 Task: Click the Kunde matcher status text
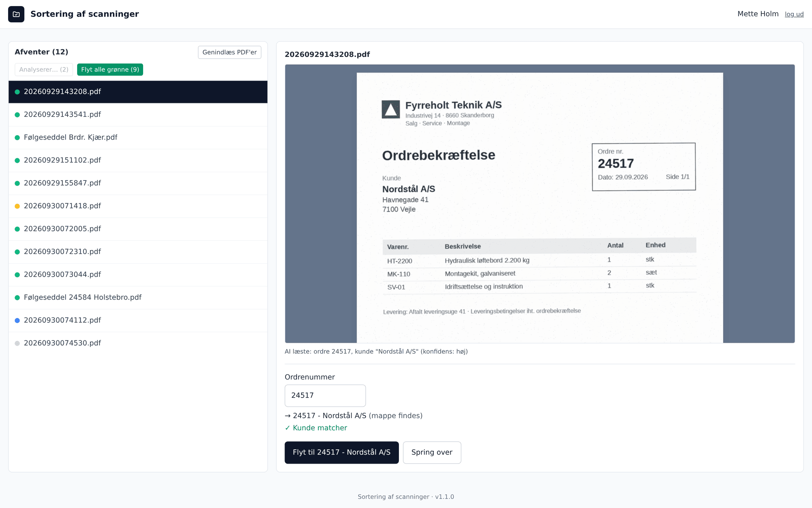click(x=316, y=428)
